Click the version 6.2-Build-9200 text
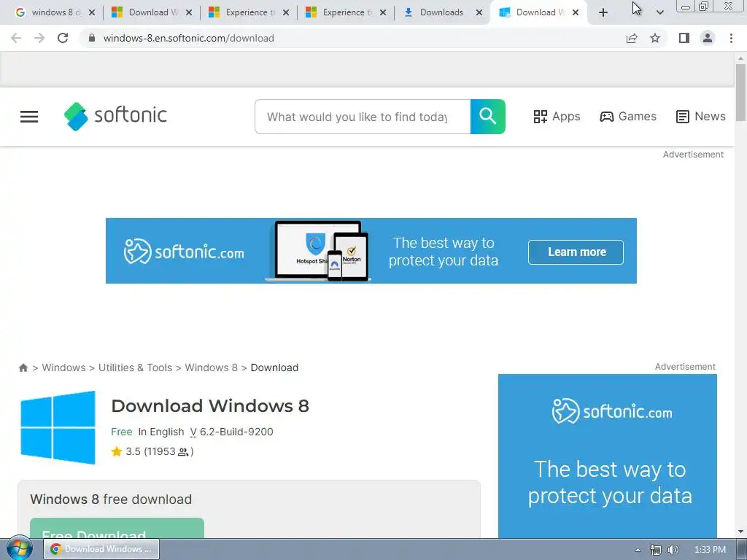Screen dimensions: 747x560 click(231, 432)
